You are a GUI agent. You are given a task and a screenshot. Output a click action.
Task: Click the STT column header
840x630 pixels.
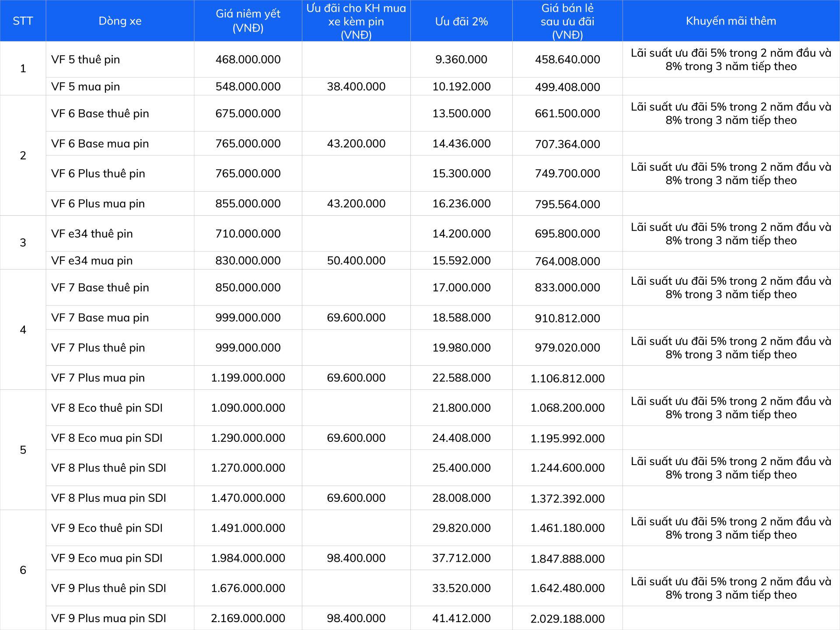pos(23,21)
